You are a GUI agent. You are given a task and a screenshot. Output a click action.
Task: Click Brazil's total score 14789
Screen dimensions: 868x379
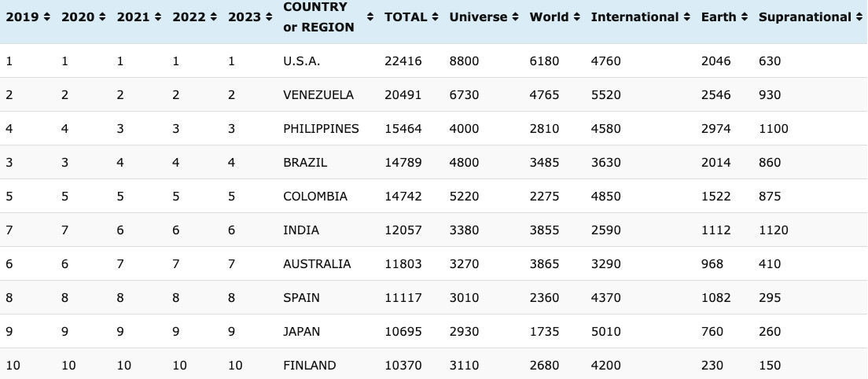click(x=403, y=163)
